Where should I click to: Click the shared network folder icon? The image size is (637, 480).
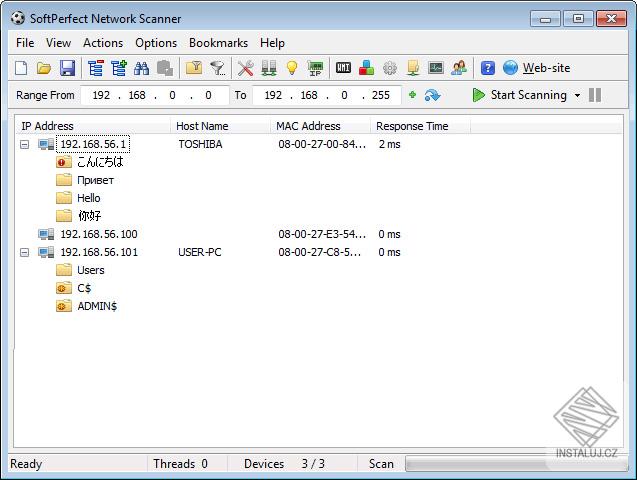pyautogui.click(x=413, y=68)
